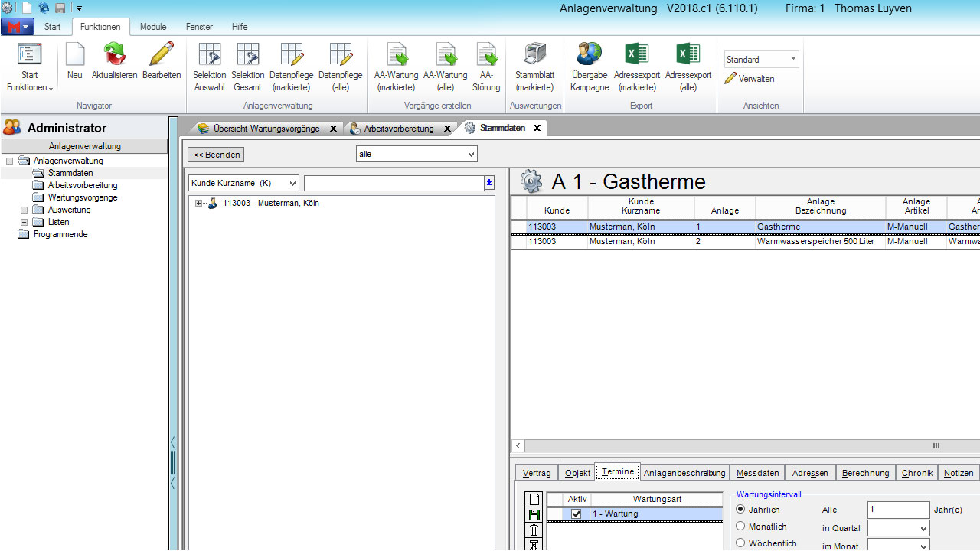The image size is (980, 551).
Task: Click the sidebar collapse splitter handle
Action: pyautogui.click(x=173, y=463)
